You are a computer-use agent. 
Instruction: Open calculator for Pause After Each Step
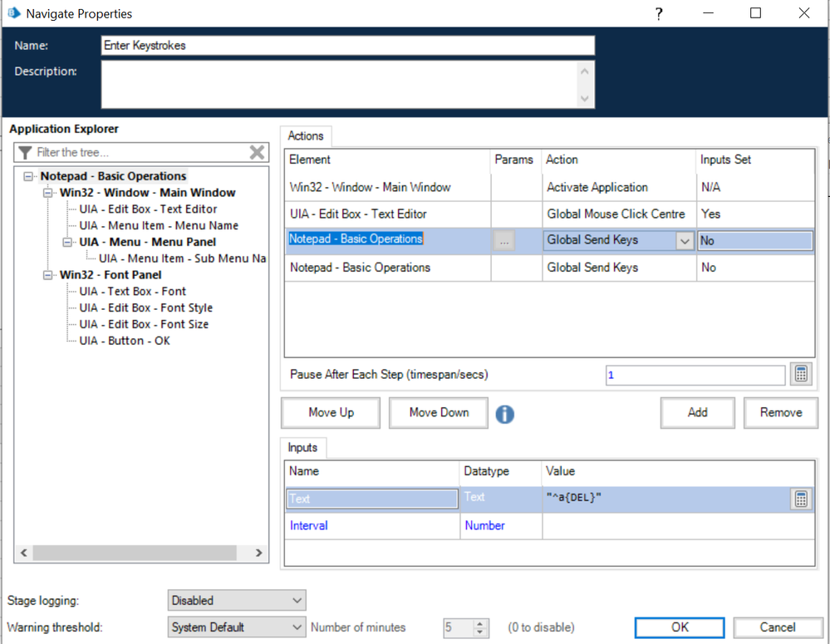click(801, 375)
